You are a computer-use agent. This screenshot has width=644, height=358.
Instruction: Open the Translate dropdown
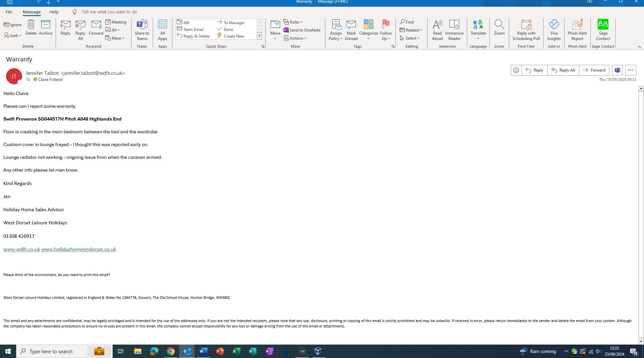[x=478, y=30]
